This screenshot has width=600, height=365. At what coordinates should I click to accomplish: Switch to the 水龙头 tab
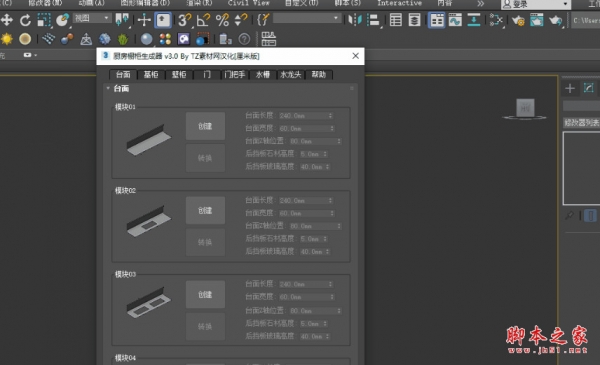[291, 75]
